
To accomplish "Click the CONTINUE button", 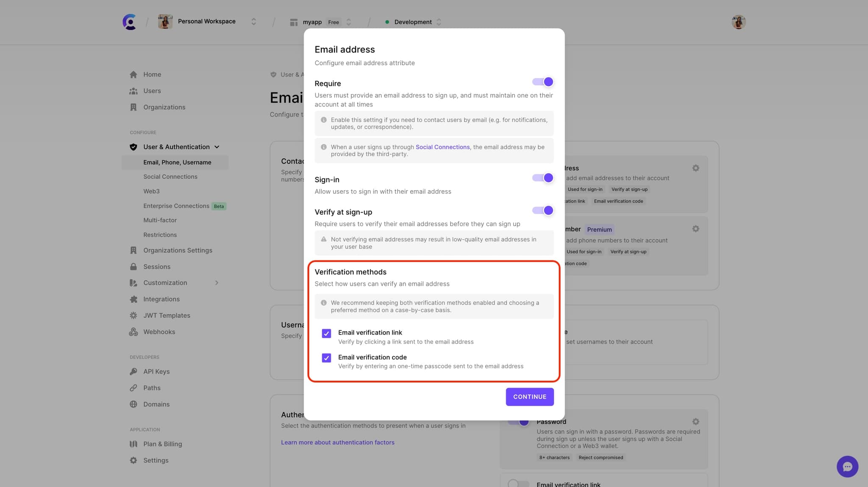I will 529,396.
